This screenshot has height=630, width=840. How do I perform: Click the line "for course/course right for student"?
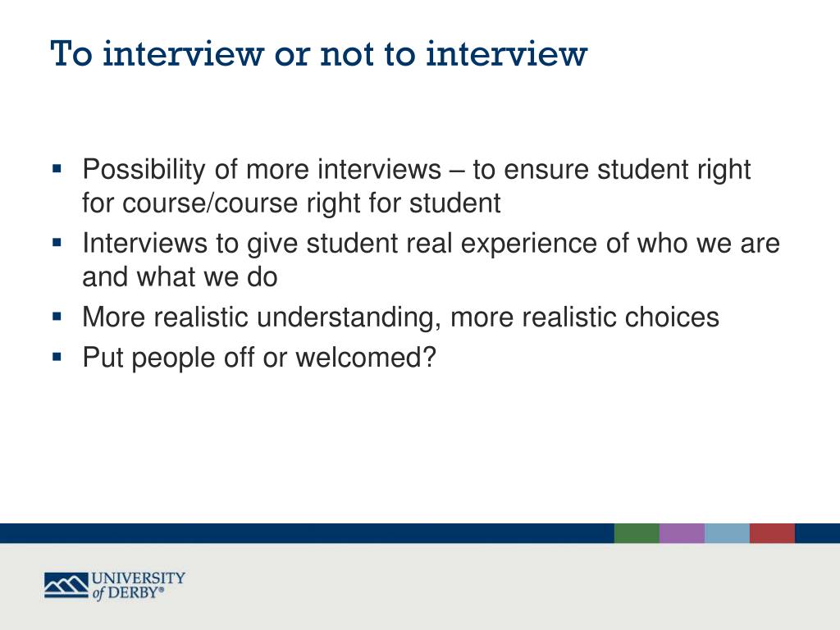(x=291, y=203)
